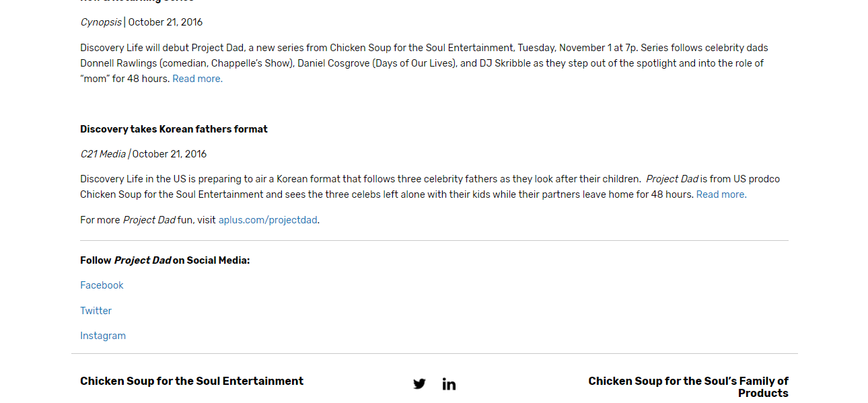The height and width of the screenshot is (403, 868).
Task: Click the 'Discovery takes Korean fathers format' heading
Action: point(174,129)
